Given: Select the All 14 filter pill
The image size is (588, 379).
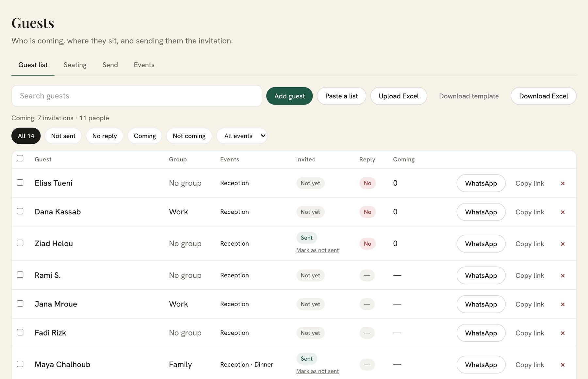Looking at the screenshot, I should coord(26,136).
